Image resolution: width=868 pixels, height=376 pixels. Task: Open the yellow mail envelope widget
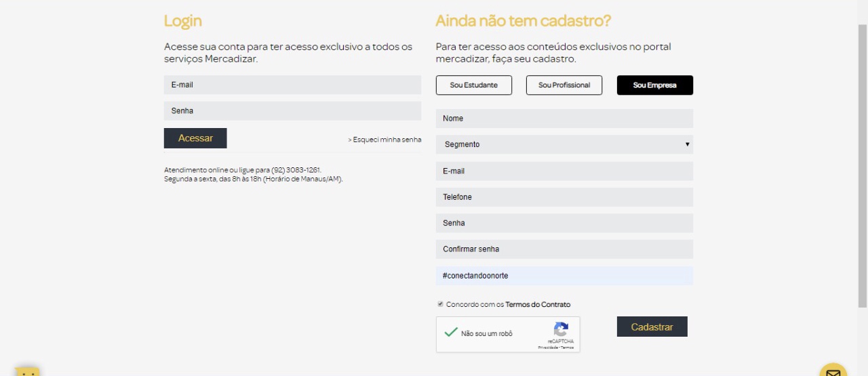click(833, 371)
